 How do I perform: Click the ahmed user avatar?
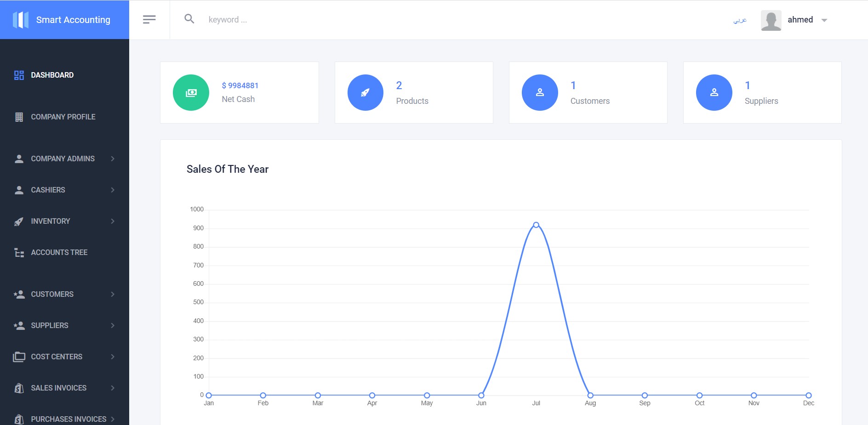point(771,20)
